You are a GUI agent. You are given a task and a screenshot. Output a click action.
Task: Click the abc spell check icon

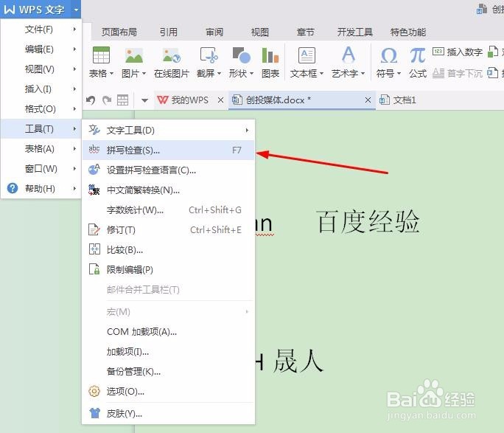pyautogui.click(x=94, y=150)
